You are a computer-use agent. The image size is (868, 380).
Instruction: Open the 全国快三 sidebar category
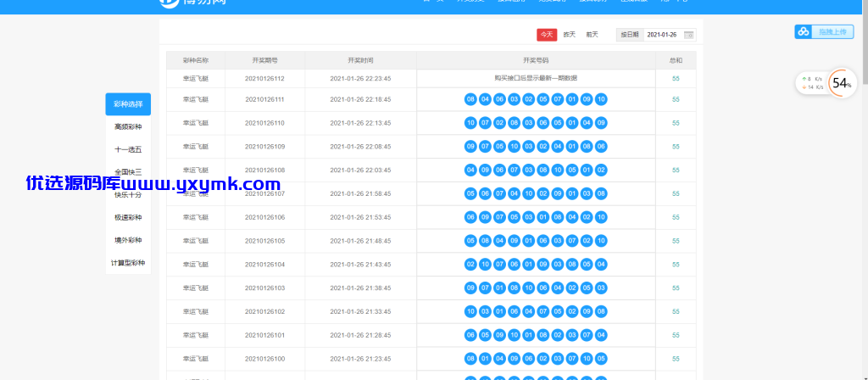click(x=128, y=172)
